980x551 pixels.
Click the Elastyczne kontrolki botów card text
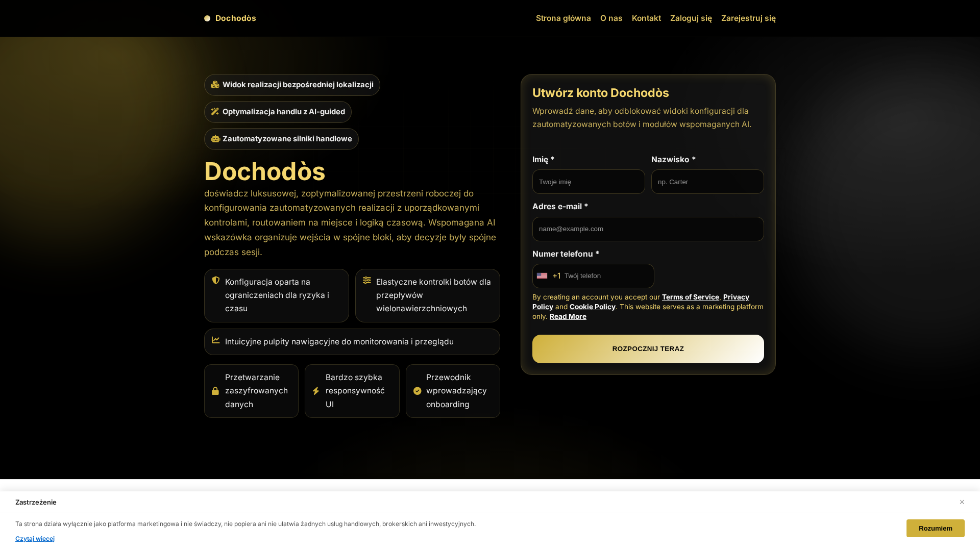[x=434, y=295]
